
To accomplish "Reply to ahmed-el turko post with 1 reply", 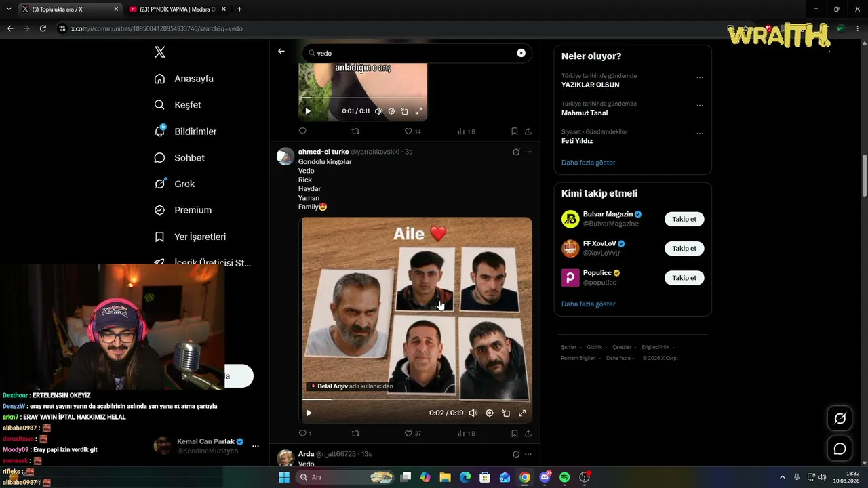I will pyautogui.click(x=305, y=433).
